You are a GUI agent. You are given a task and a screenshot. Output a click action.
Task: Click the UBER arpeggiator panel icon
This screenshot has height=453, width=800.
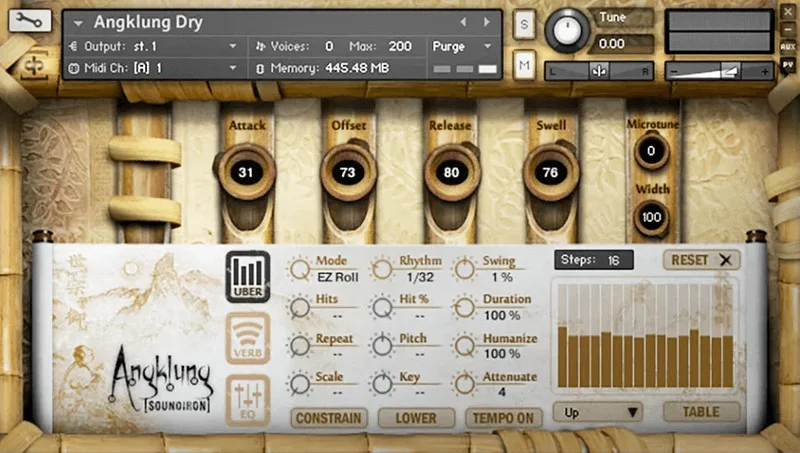(x=248, y=276)
